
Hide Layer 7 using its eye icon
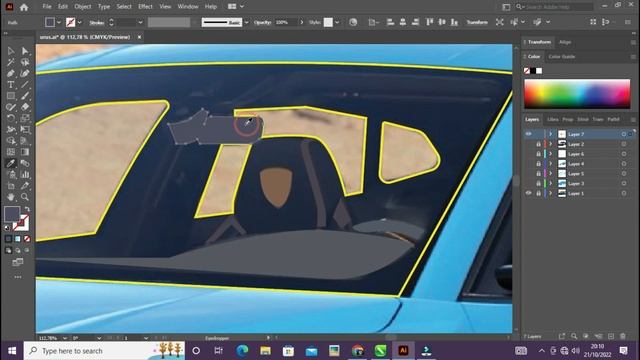tap(529, 134)
